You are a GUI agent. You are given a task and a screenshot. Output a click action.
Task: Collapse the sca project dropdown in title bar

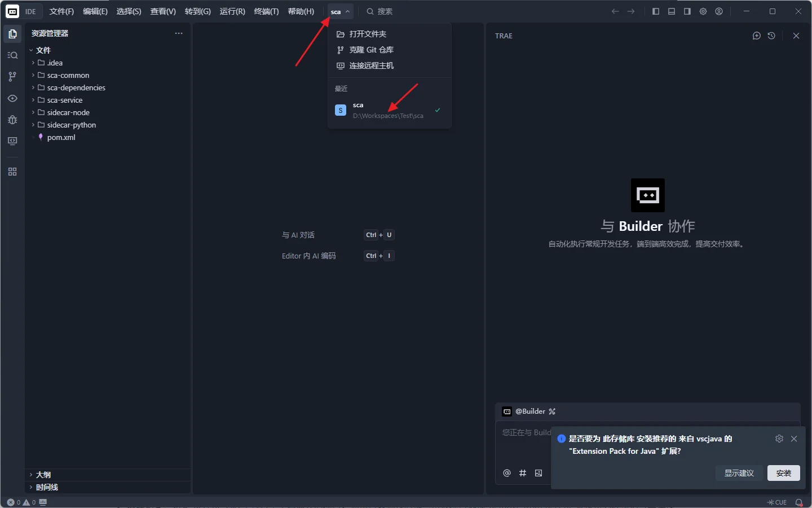[x=340, y=12]
